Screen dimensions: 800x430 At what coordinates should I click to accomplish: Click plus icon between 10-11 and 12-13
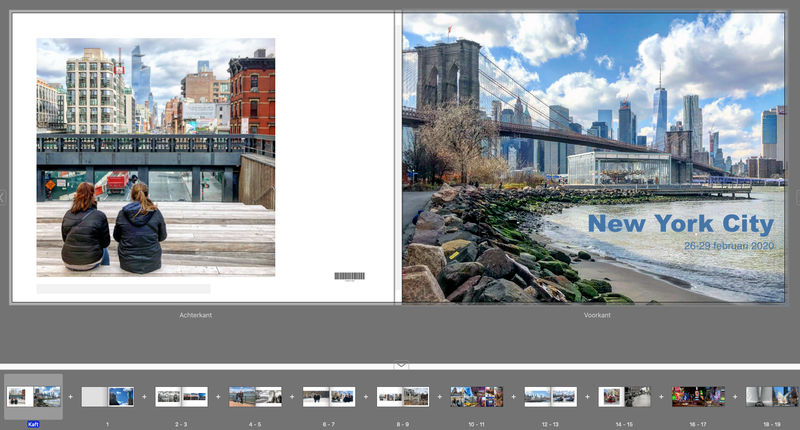coord(513,397)
